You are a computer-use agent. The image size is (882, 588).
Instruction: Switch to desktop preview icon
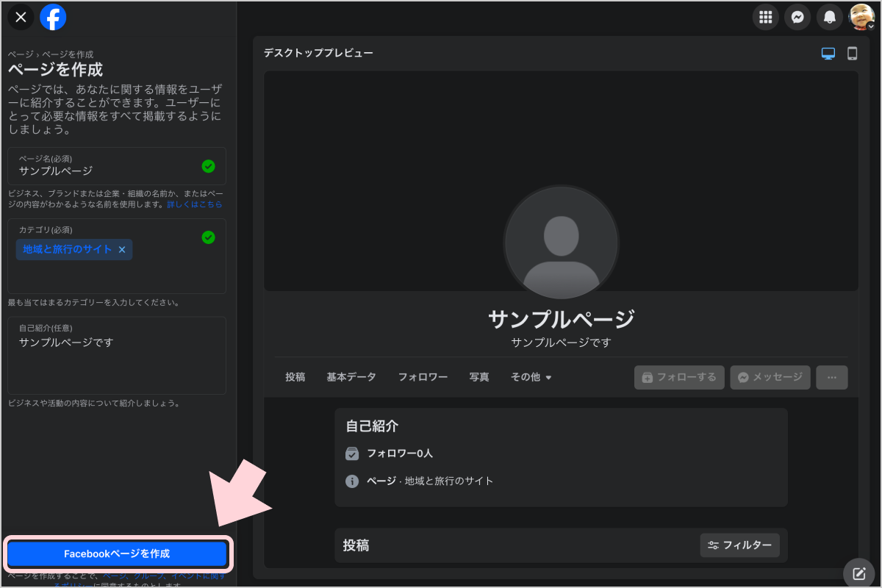tap(828, 54)
